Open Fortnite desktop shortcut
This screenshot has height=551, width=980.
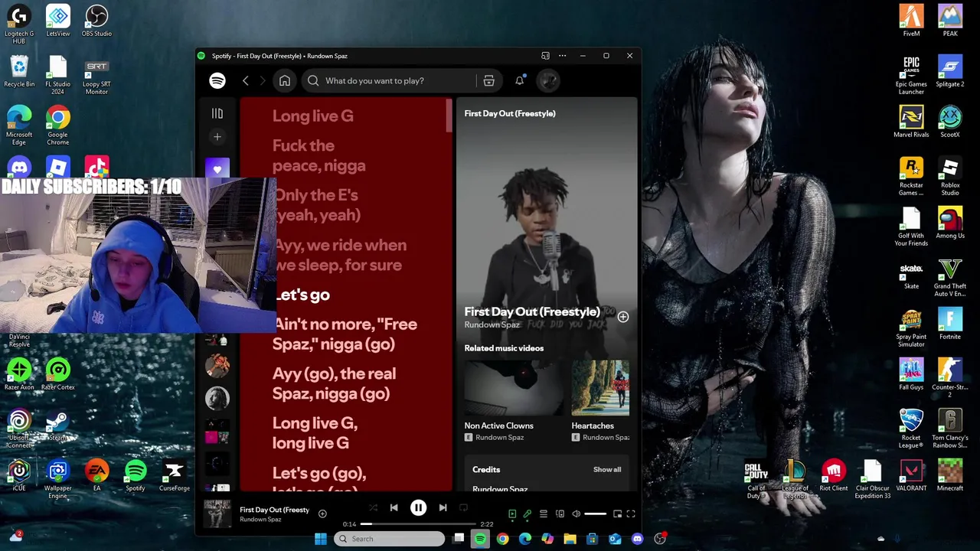point(950,324)
